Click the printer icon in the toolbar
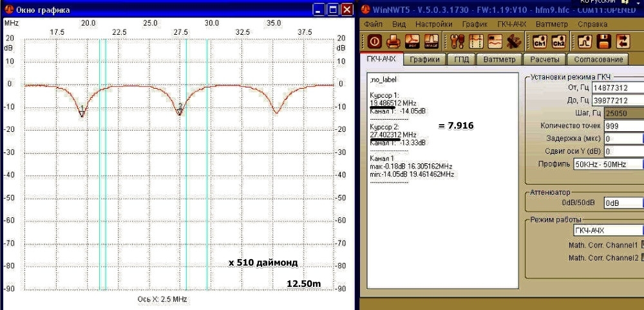 coord(393,41)
